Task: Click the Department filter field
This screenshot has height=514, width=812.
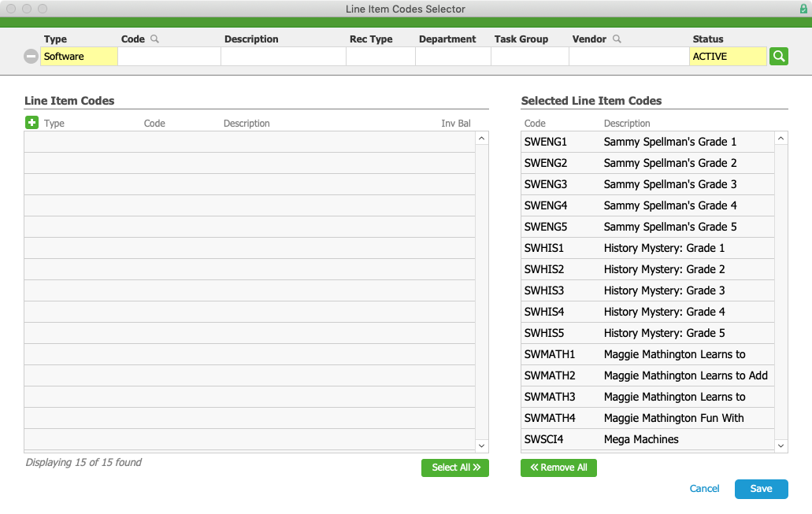Action: (x=453, y=57)
